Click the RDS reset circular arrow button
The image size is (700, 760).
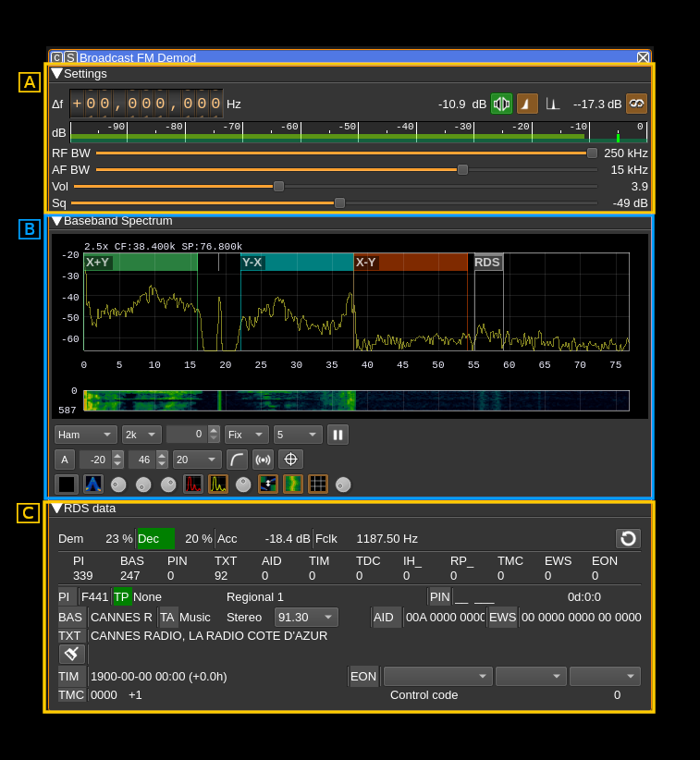coord(628,538)
